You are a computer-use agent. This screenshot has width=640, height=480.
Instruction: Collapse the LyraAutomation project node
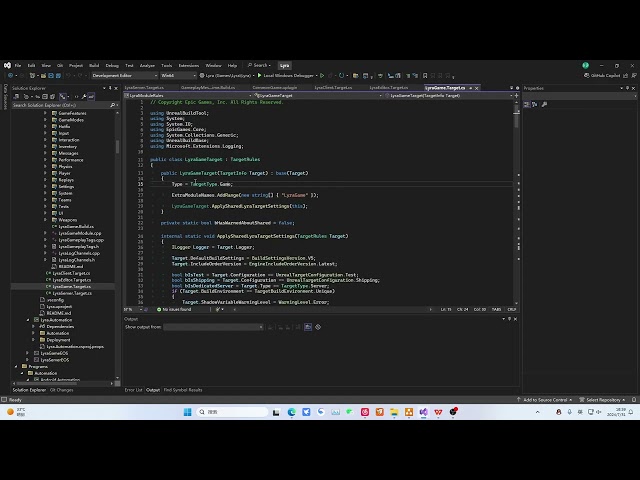tap(28, 320)
